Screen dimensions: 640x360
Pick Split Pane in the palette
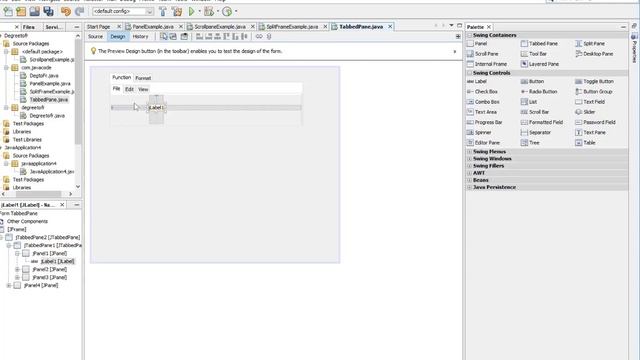click(590, 44)
